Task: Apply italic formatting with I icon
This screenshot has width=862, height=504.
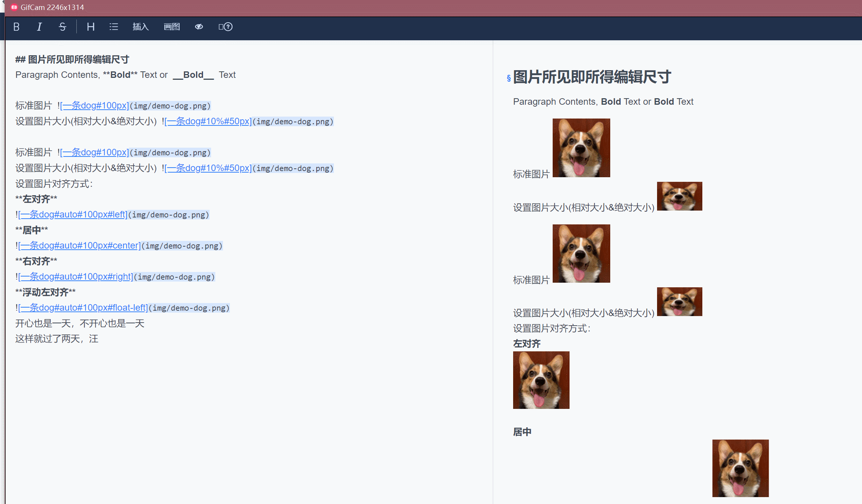Action: coord(39,27)
